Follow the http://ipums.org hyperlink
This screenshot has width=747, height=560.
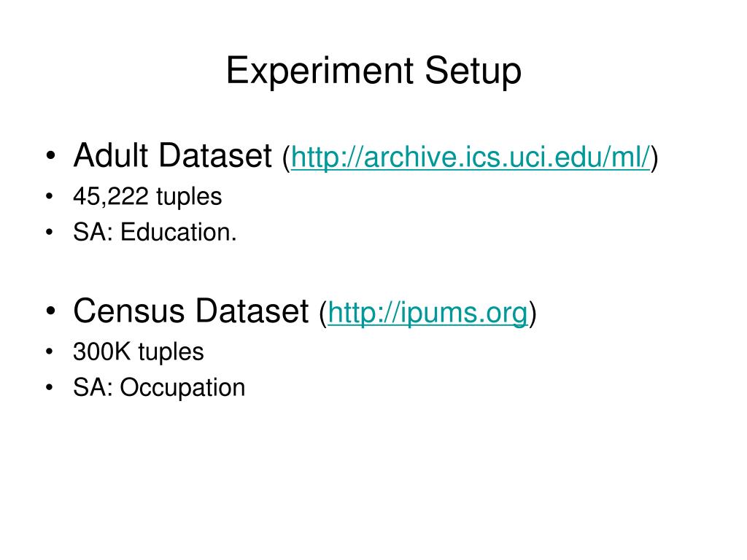pyautogui.click(x=427, y=313)
